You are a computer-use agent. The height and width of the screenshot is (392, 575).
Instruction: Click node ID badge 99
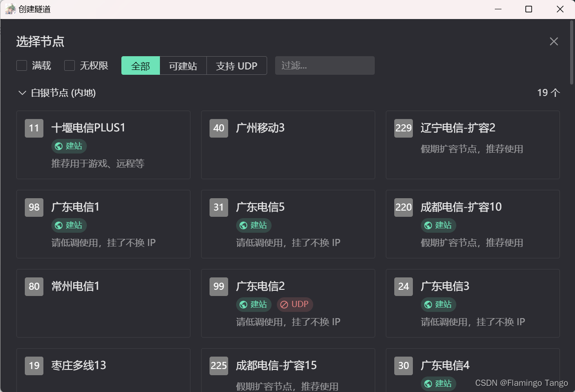[219, 287]
